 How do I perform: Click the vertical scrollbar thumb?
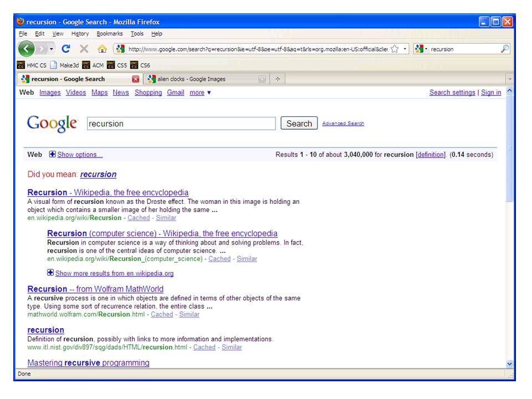pos(509,149)
